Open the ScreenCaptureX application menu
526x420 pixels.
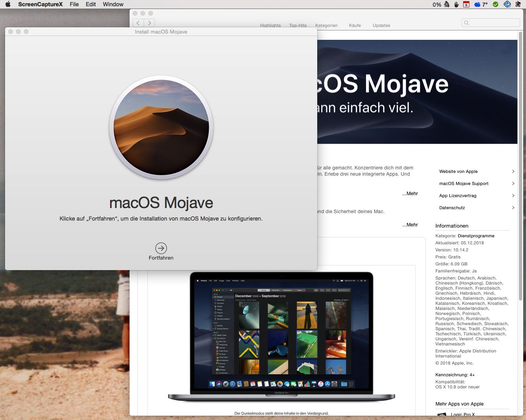40,4
